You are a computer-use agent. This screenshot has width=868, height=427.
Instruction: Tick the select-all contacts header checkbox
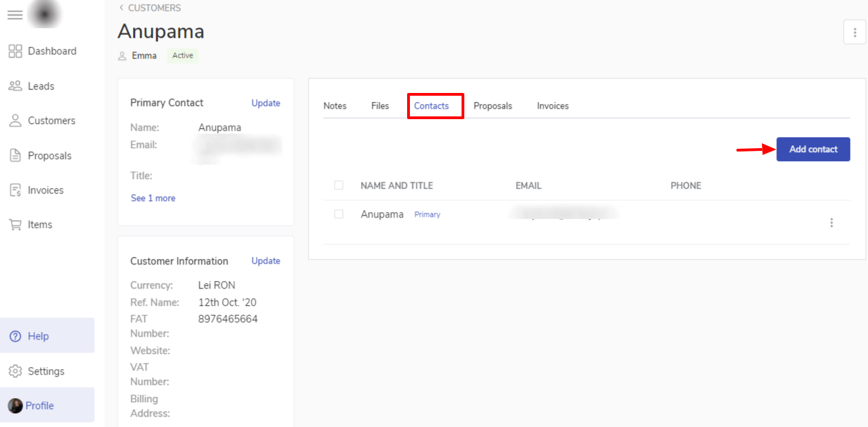click(x=338, y=185)
